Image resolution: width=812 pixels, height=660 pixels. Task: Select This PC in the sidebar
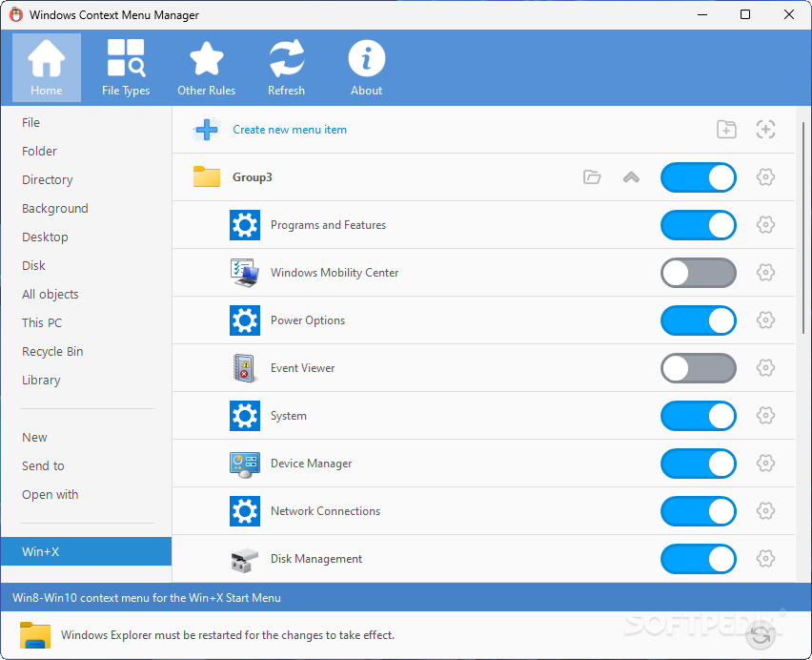coord(86,322)
